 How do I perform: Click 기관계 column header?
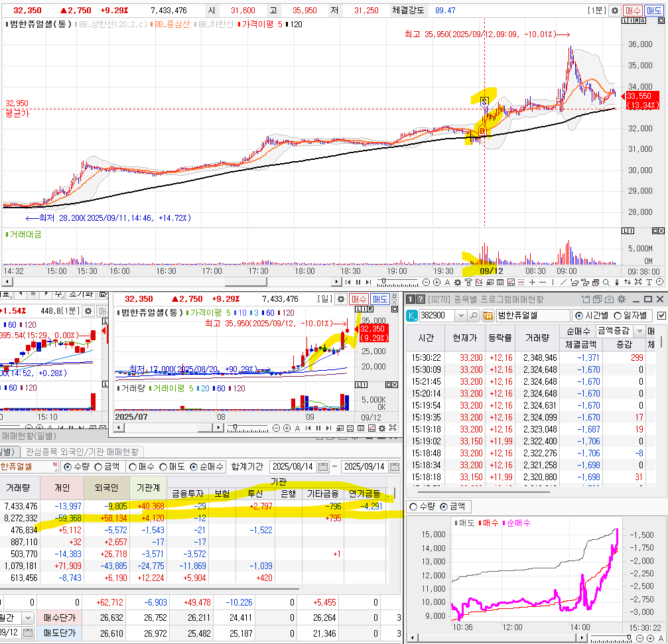click(x=148, y=487)
